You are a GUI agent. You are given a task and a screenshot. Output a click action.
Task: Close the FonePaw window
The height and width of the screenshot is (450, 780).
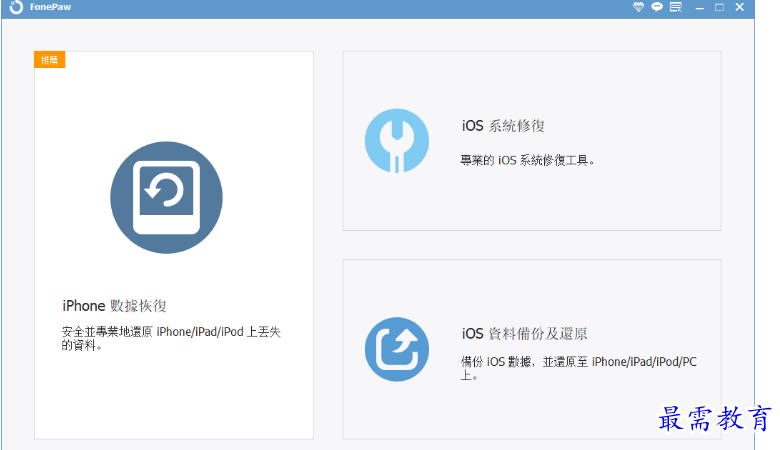coord(740,7)
